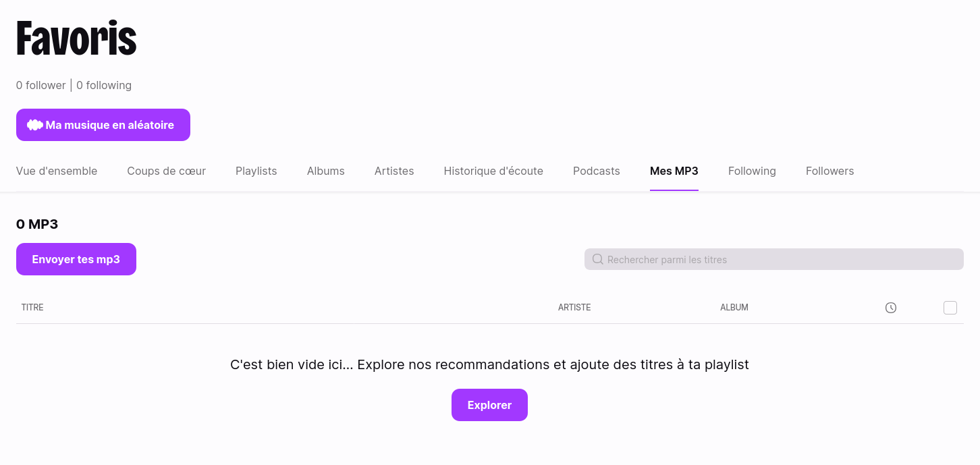Click the duration clock icon column header
This screenshot has height=465, width=980.
point(891,308)
